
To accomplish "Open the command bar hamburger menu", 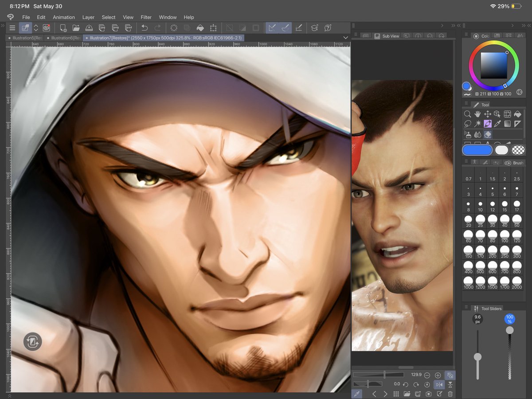I will [x=12, y=28].
